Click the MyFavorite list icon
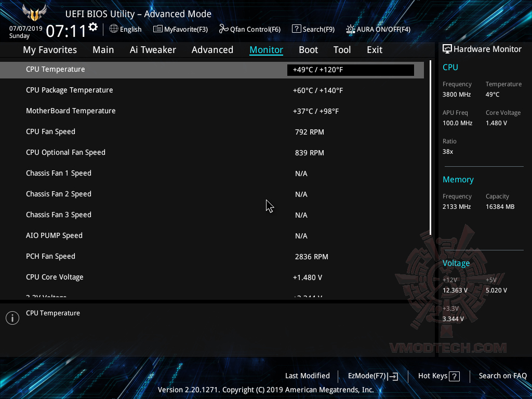Image resolution: width=532 pixels, height=399 pixels. pos(158,29)
